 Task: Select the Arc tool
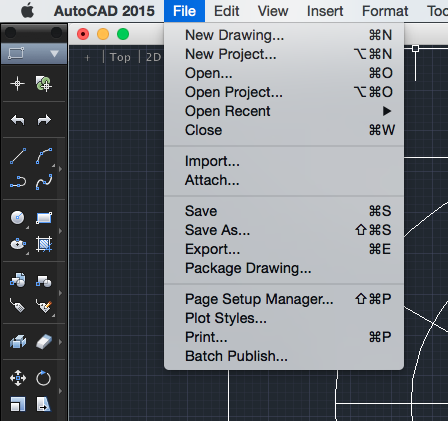[x=44, y=156]
